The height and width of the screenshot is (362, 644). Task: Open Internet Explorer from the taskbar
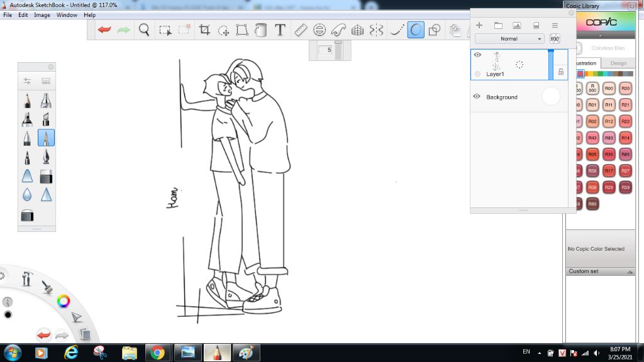tap(71, 353)
